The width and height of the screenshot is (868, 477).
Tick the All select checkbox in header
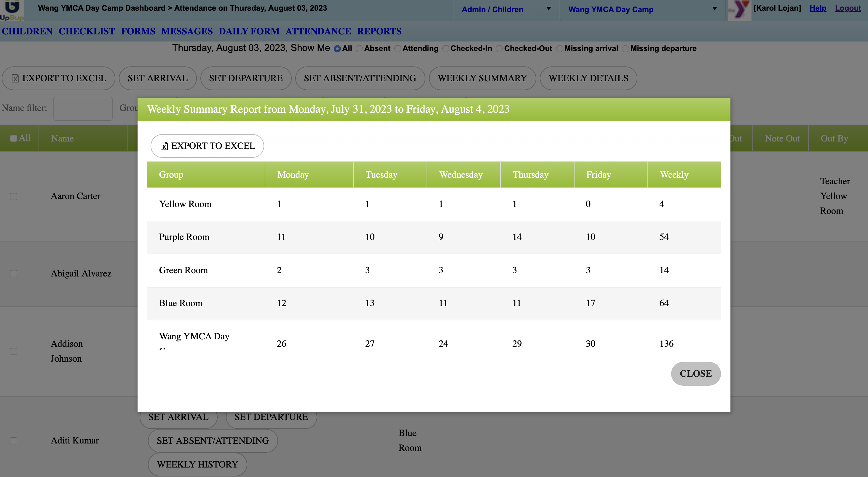pyautogui.click(x=13, y=139)
